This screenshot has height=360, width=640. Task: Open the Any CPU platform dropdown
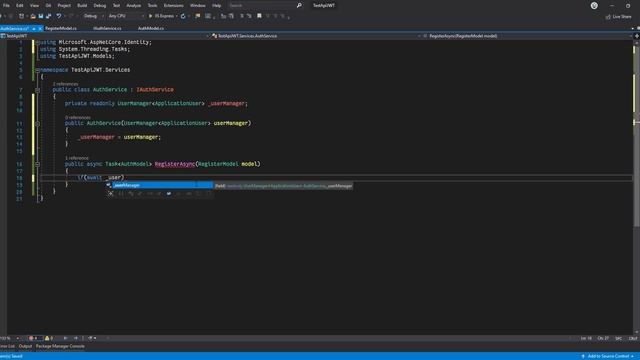126,16
